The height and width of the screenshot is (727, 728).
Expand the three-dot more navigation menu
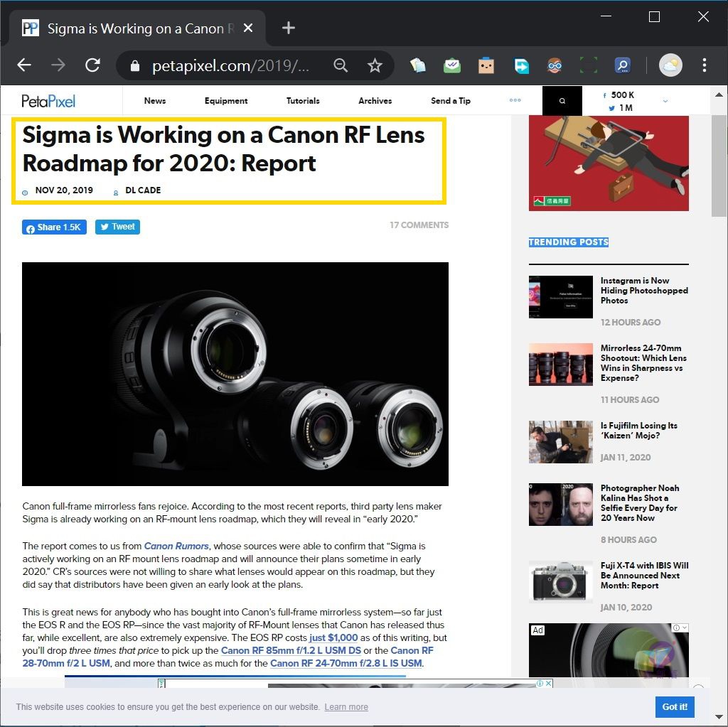[515, 100]
